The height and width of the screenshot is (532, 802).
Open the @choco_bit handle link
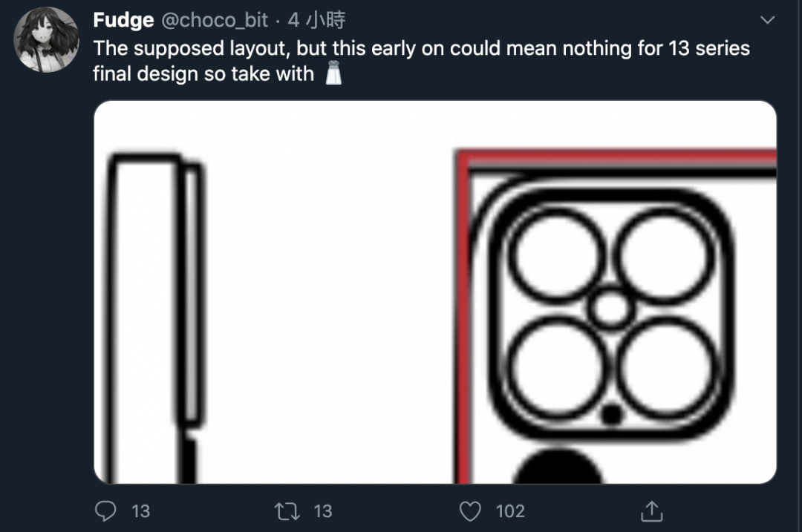pos(215,20)
